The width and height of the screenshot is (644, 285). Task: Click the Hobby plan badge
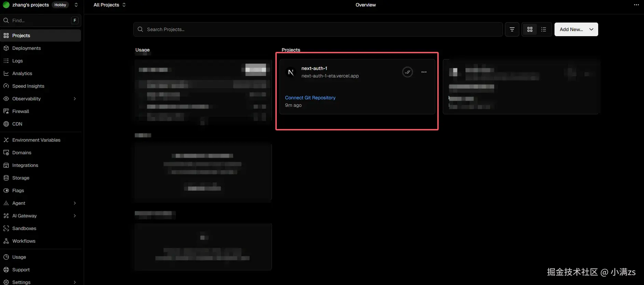coord(60,5)
